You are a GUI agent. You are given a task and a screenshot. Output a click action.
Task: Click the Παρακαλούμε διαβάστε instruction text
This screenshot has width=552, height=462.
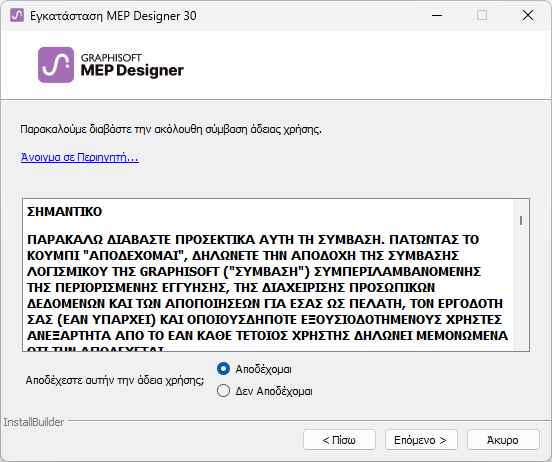pos(171,130)
